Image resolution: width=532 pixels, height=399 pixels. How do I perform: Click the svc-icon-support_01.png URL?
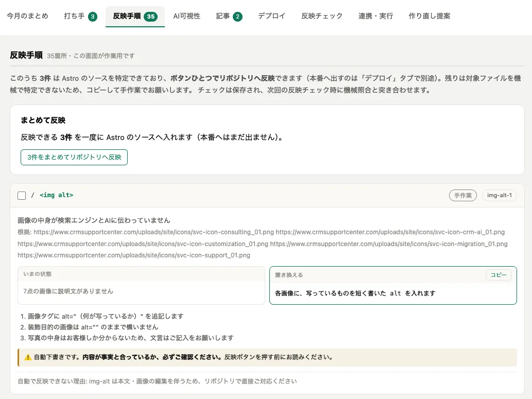click(x=134, y=255)
